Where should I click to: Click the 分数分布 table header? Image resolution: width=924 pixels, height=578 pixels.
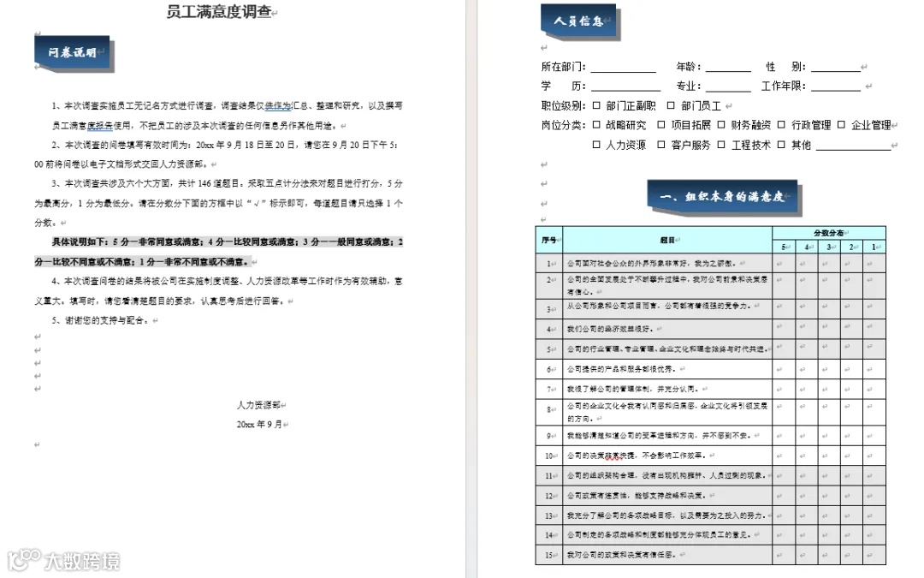(828, 233)
